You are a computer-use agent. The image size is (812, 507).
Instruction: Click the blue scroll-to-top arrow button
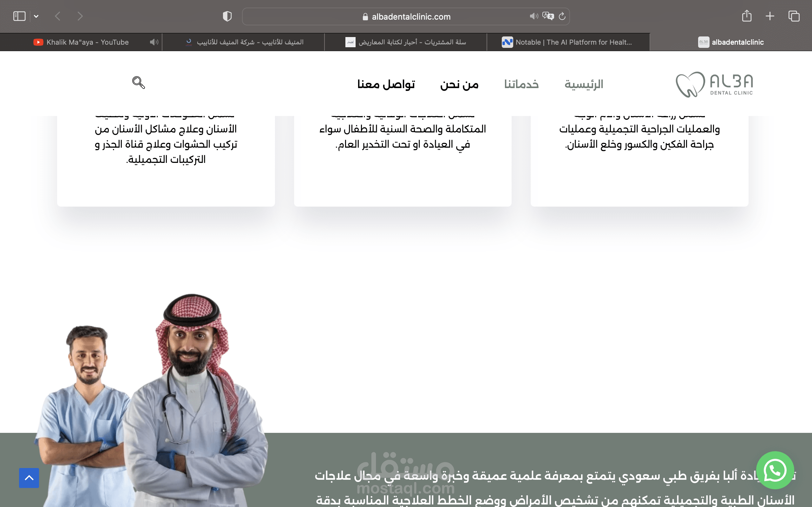coord(29,478)
